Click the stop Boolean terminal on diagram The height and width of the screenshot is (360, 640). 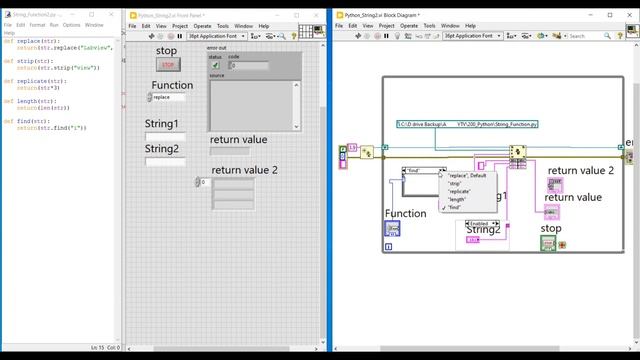point(548,243)
